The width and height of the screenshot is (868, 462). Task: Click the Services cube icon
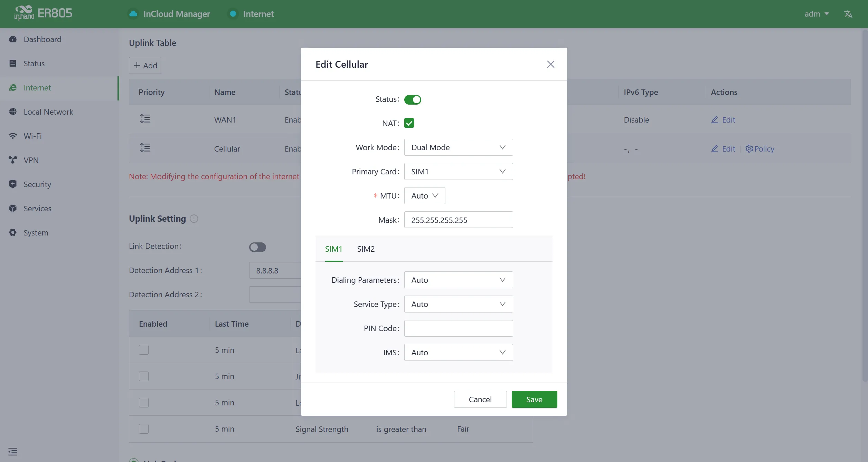click(x=13, y=209)
